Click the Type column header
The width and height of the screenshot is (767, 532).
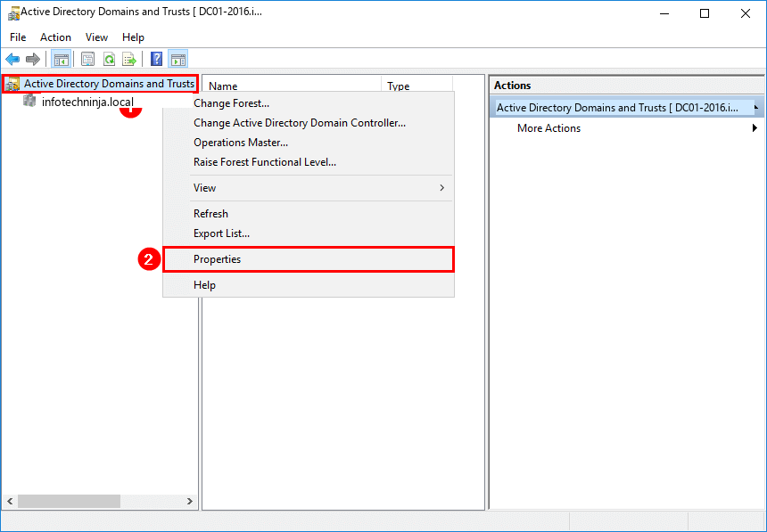[x=416, y=86]
